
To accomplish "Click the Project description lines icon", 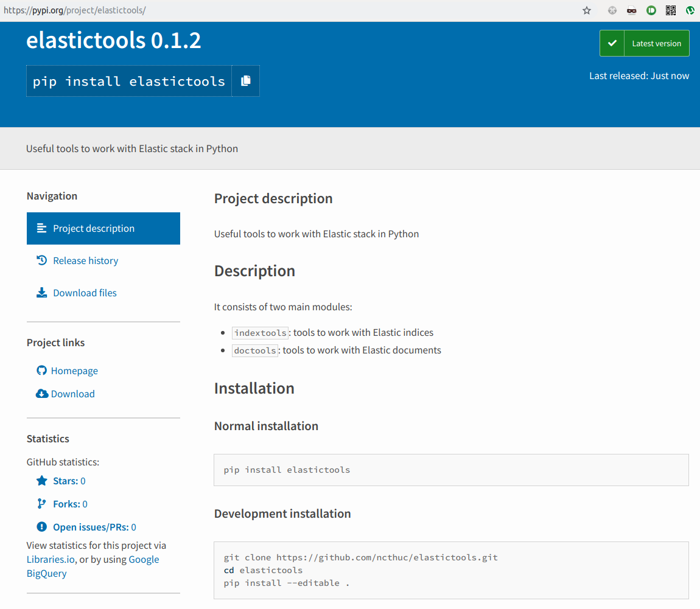I will pyautogui.click(x=41, y=228).
